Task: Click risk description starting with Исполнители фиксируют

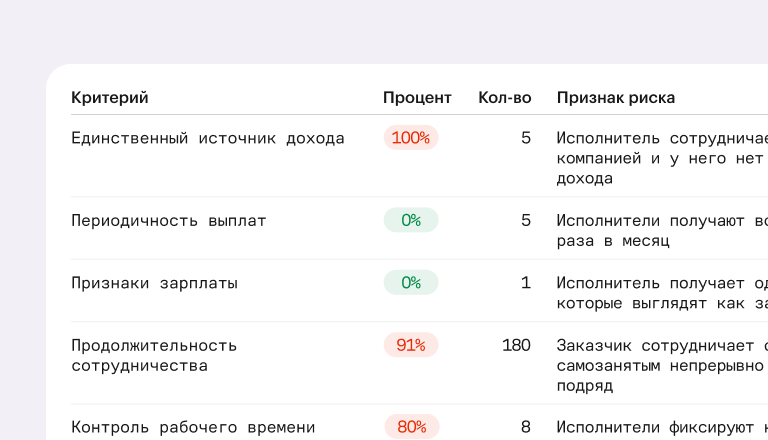Action: coord(662,427)
